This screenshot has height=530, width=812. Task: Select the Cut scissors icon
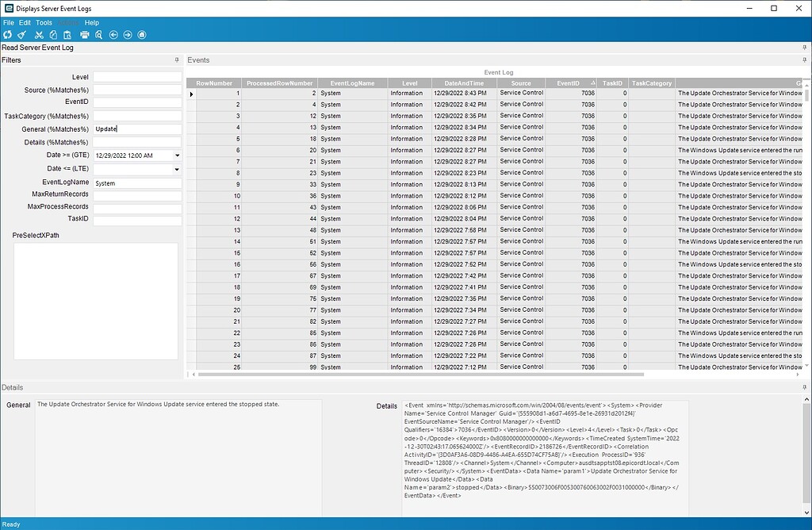(39, 35)
